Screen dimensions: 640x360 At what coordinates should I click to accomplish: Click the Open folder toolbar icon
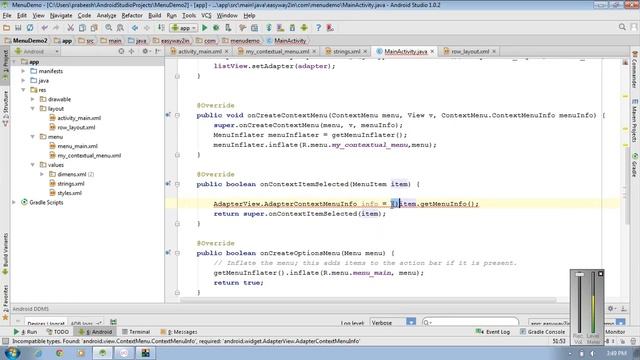pos(7,28)
